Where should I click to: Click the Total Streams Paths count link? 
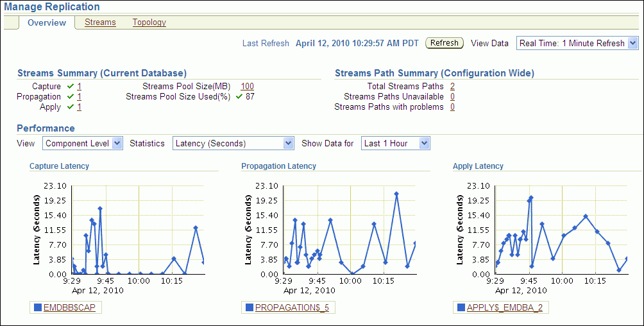coord(452,86)
